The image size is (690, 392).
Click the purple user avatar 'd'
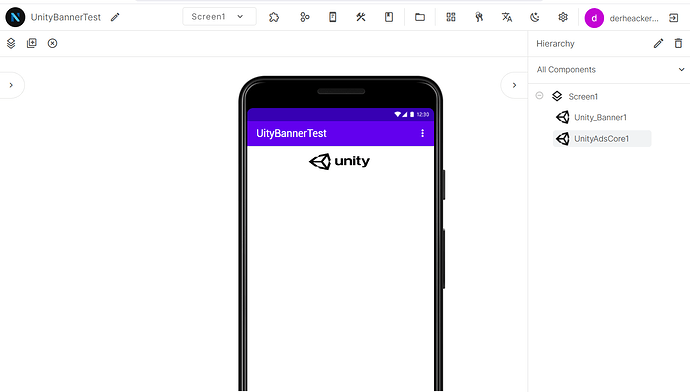click(594, 18)
